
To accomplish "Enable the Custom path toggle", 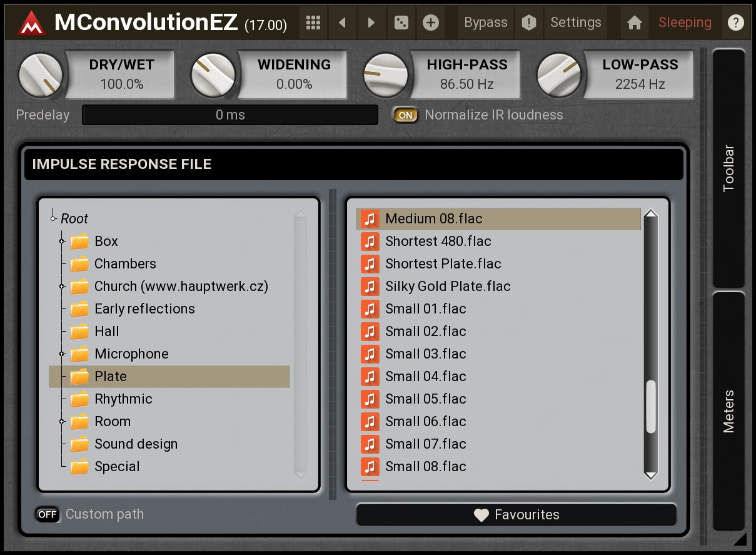I will 48,514.
